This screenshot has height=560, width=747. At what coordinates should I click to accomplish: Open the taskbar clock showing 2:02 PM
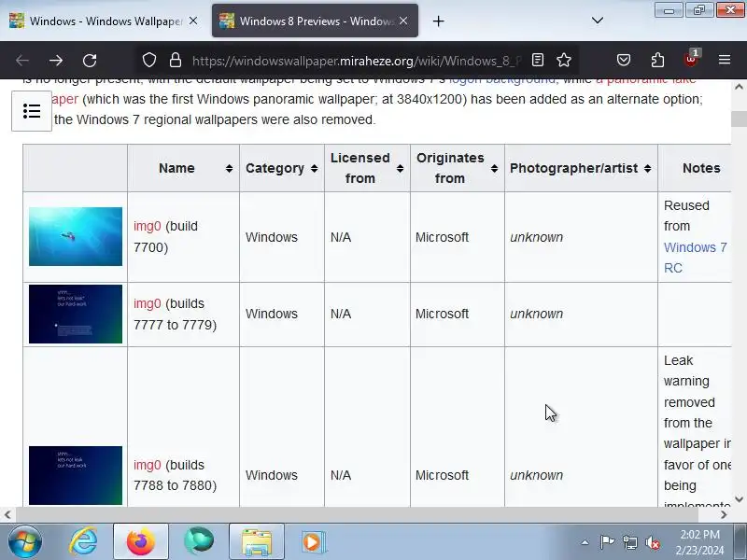[x=699, y=542]
